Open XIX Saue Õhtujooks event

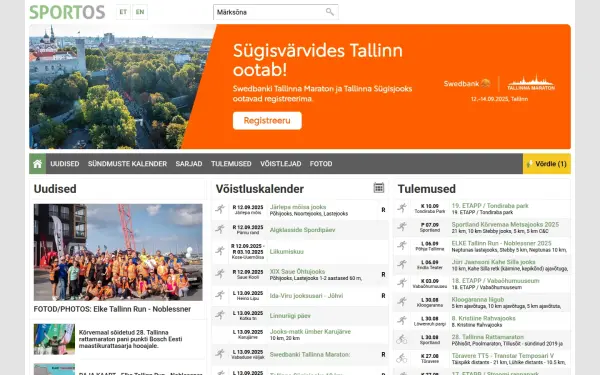coord(297,271)
